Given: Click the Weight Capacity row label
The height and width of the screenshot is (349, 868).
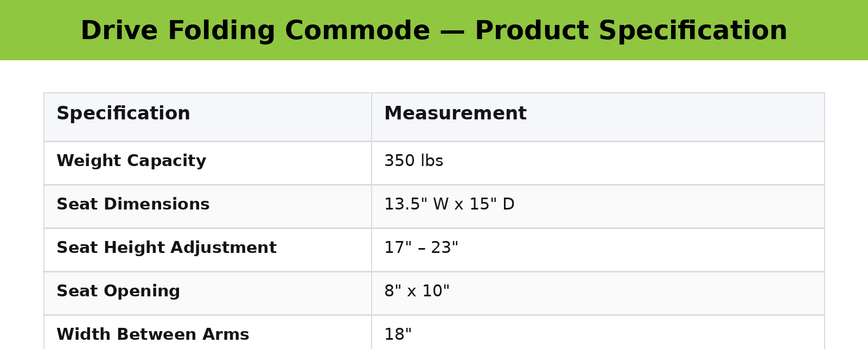Looking at the screenshot, I should click(x=131, y=161).
